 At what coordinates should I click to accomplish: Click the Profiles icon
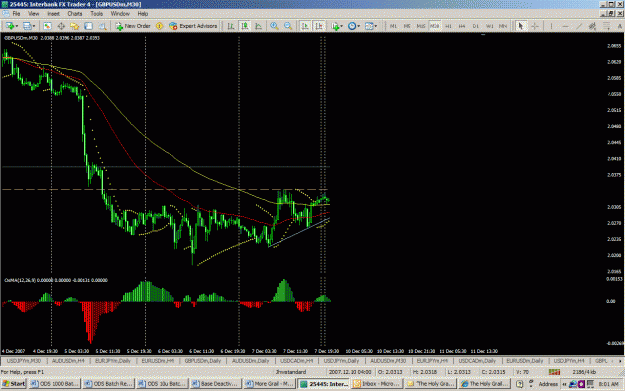point(27,26)
